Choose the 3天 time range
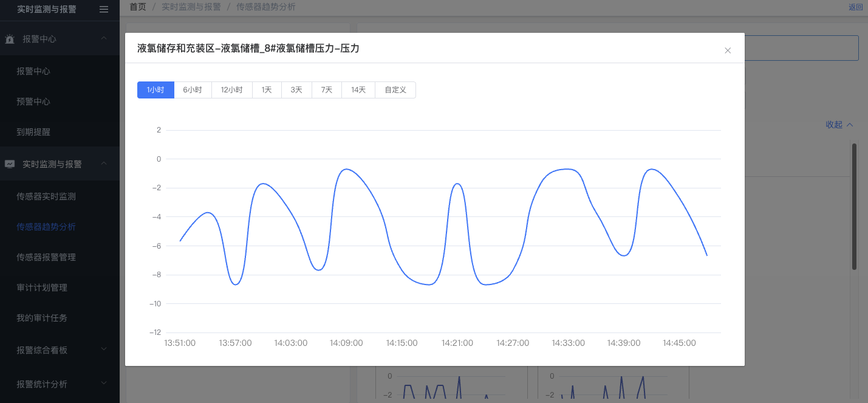The image size is (868, 403). (x=296, y=90)
